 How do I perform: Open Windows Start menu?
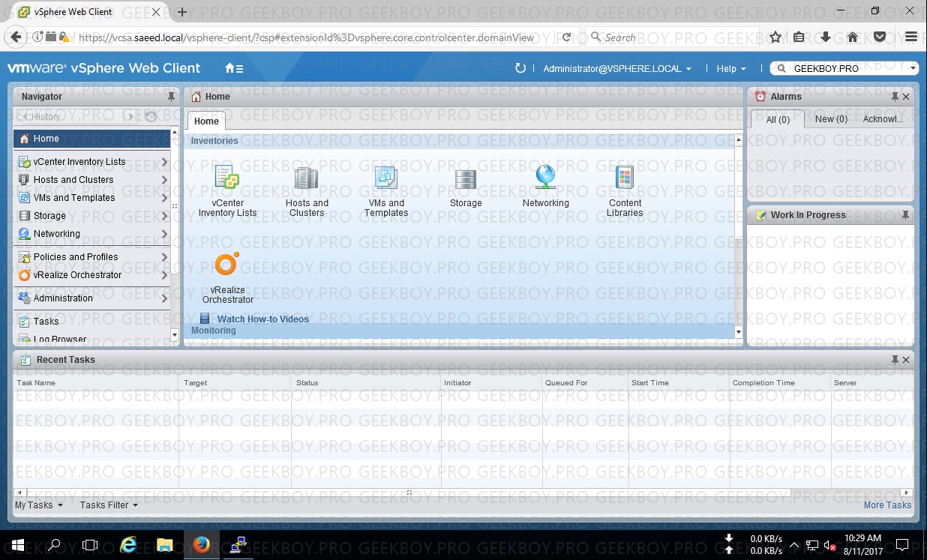[x=17, y=545]
